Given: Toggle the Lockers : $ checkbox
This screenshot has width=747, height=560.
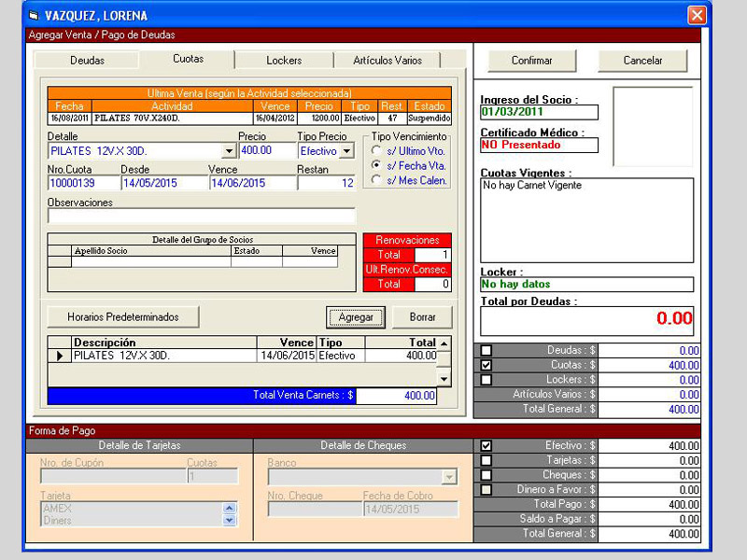Looking at the screenshot, I should [x=486, y=380].
